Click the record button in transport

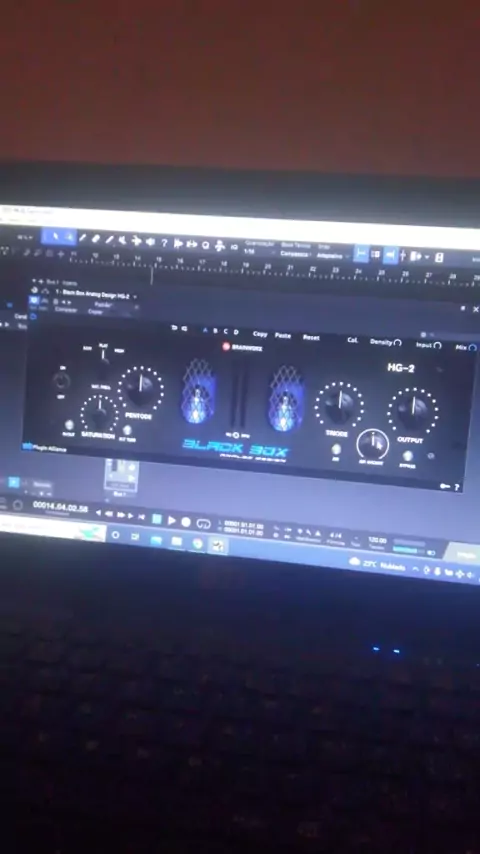(x=186, y=522)
